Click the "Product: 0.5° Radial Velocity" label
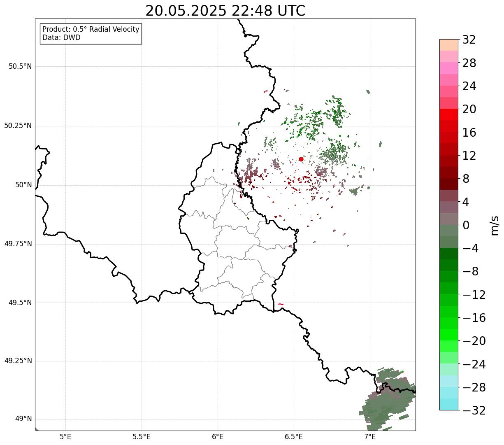 91,30
